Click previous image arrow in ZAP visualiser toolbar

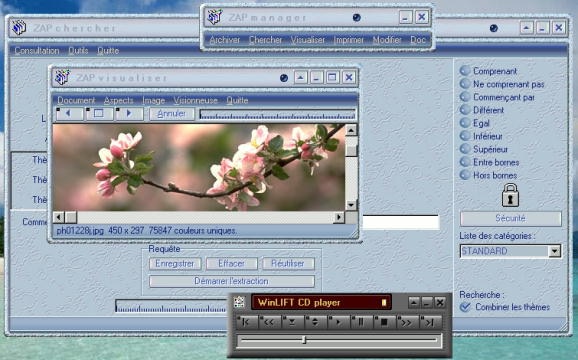(69, 113)
